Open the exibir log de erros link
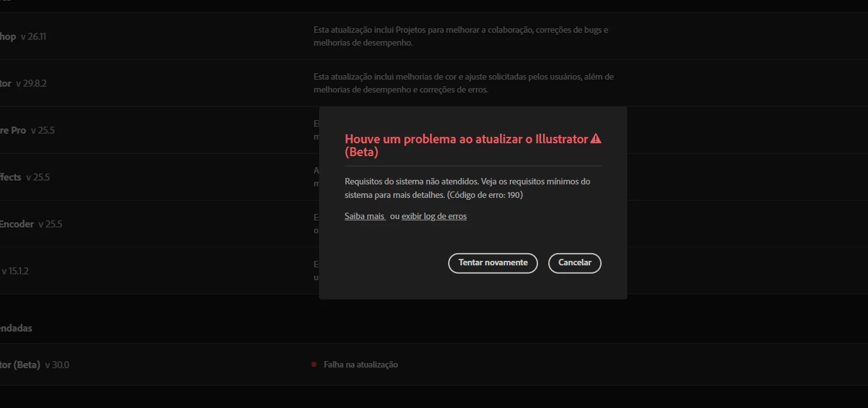 point(434,217)
